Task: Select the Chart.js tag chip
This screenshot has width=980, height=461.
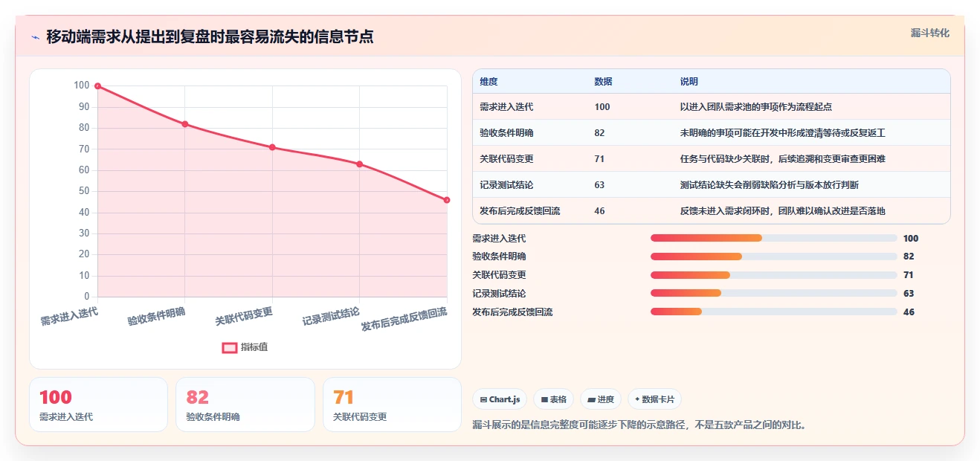Action: [500, 399]
